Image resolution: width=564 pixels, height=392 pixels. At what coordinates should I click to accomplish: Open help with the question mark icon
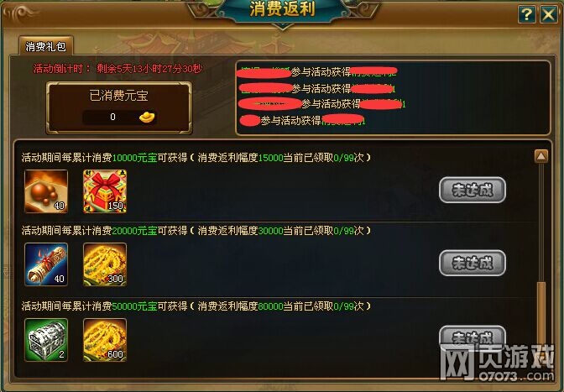[x=527, y=15]
